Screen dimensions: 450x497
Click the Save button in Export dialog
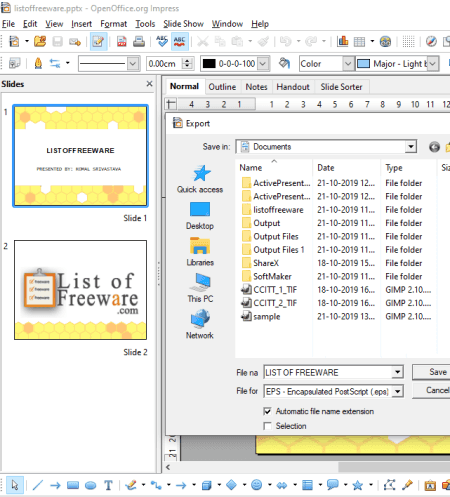431,372
